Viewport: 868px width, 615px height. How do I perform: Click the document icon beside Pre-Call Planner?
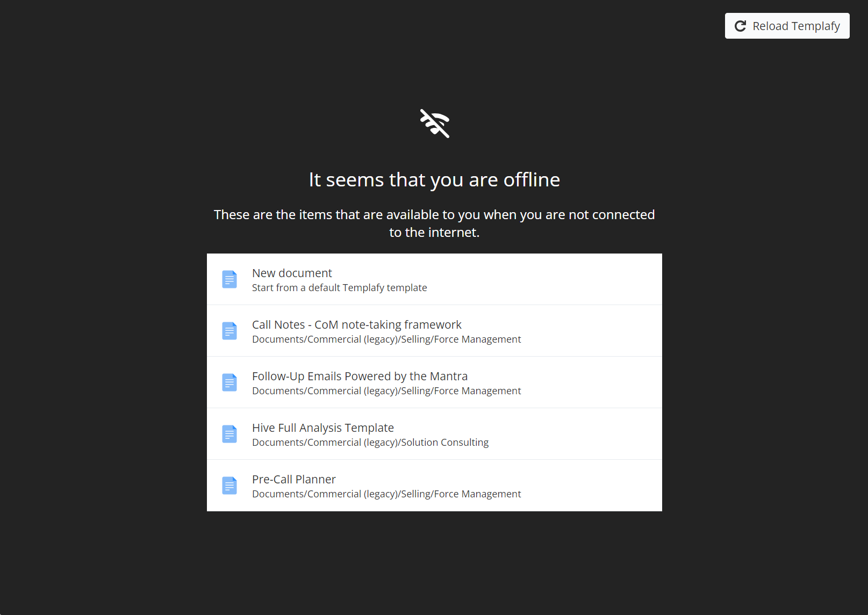[229, 486]
